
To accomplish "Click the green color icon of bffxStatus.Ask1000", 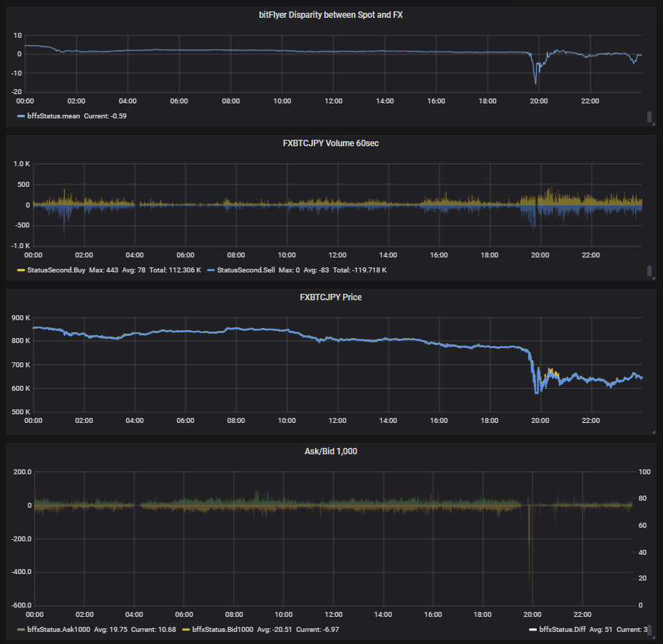I will (x=21, y=629).
